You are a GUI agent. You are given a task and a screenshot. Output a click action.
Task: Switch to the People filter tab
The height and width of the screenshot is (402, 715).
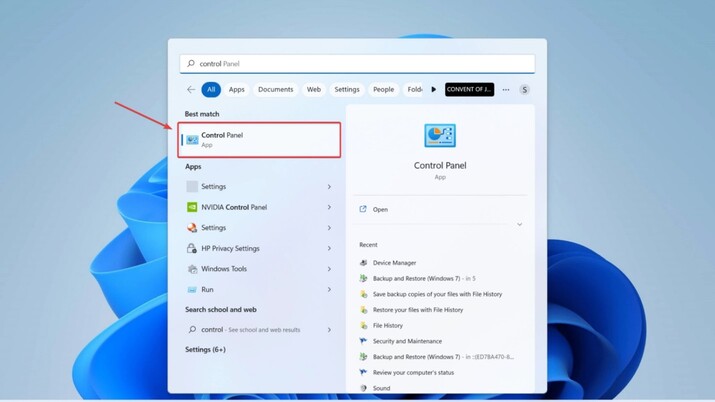[x=383, y=89]
